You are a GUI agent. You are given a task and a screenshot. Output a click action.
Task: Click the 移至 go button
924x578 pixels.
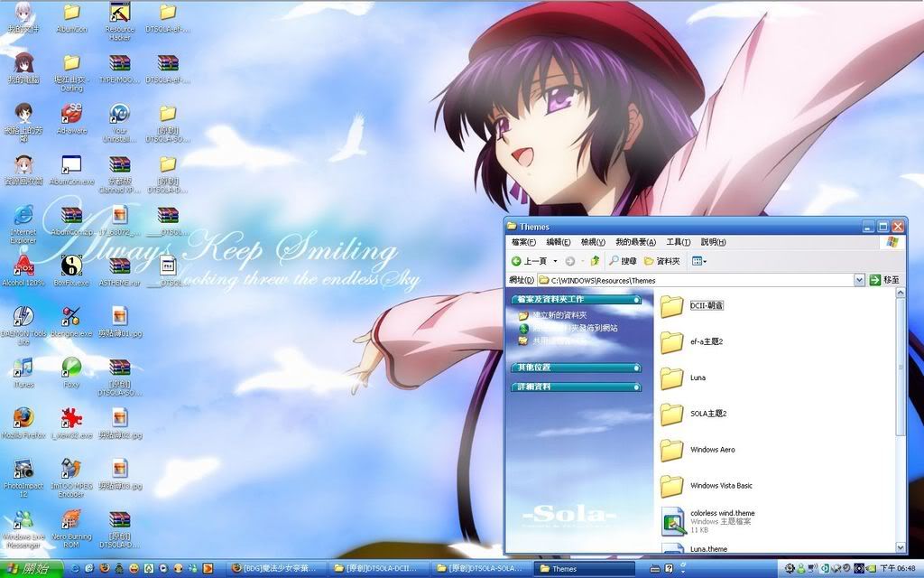(x=885, y=280)
